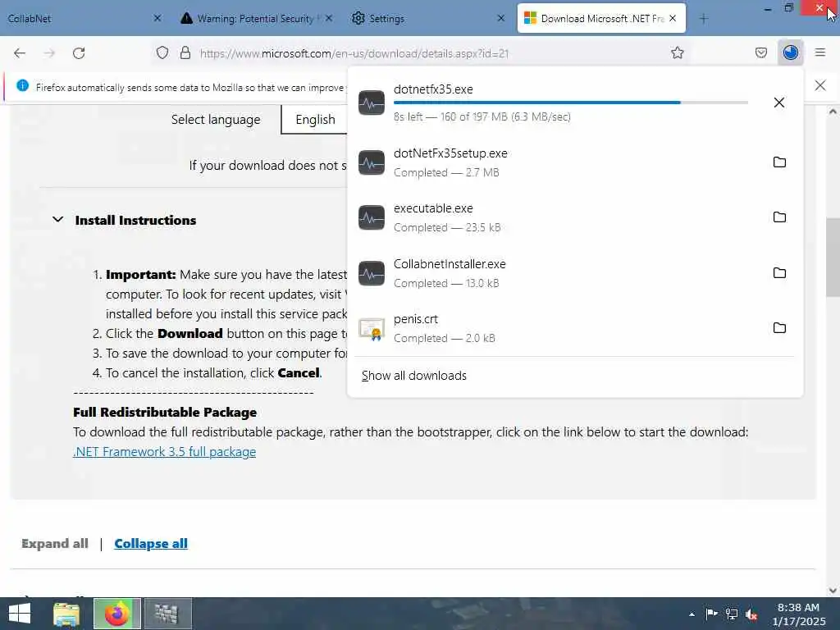Click the Full Redistributable Package heading
The width and height of the screenshot is (840, 630).
click(165, 412)
